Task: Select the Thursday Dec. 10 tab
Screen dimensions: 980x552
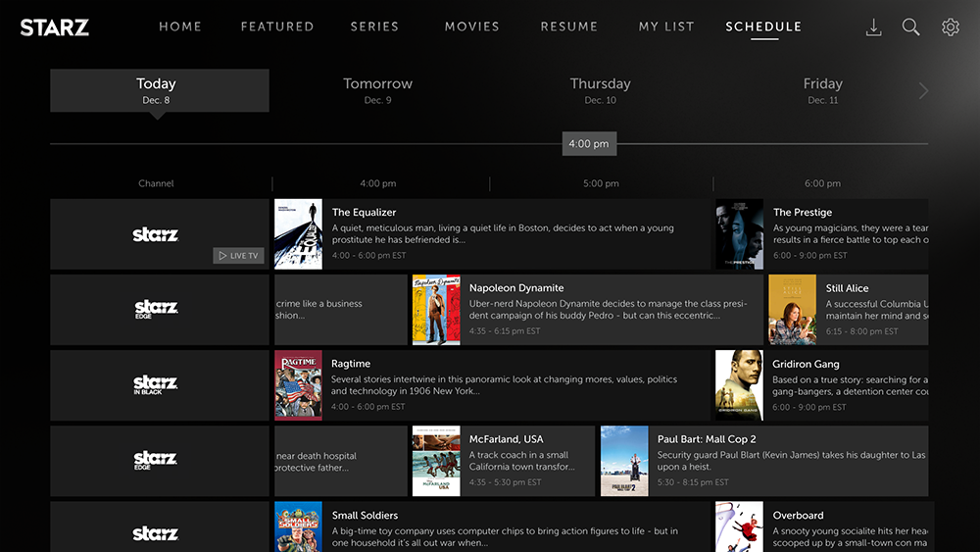Action: [x=601, y=90]
